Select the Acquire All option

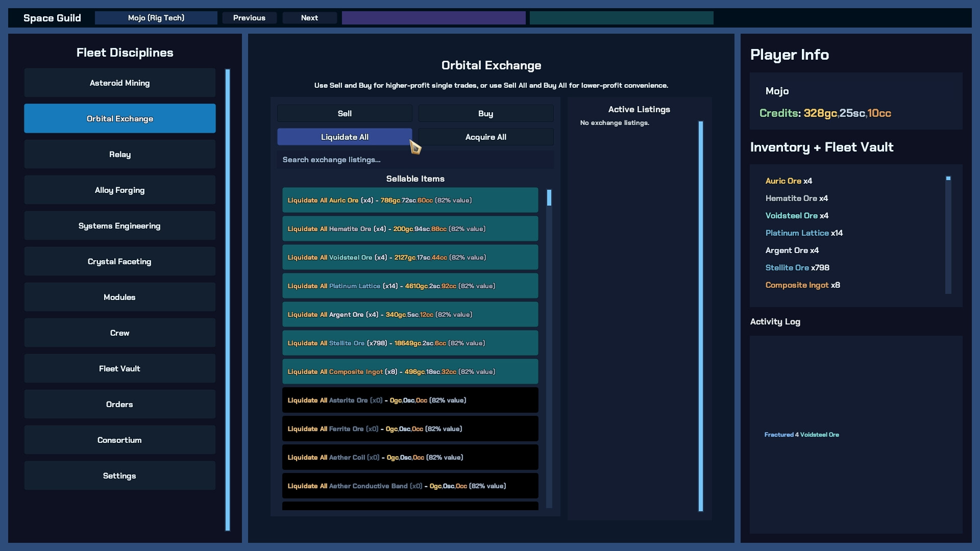click(485, 137)
